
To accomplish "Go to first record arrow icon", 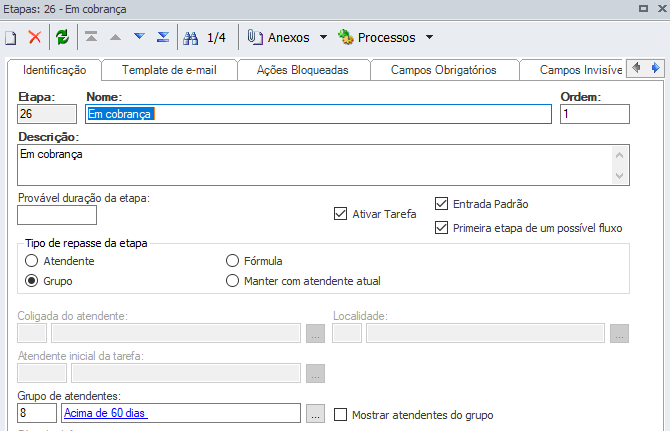I will (x=91, y=37).
